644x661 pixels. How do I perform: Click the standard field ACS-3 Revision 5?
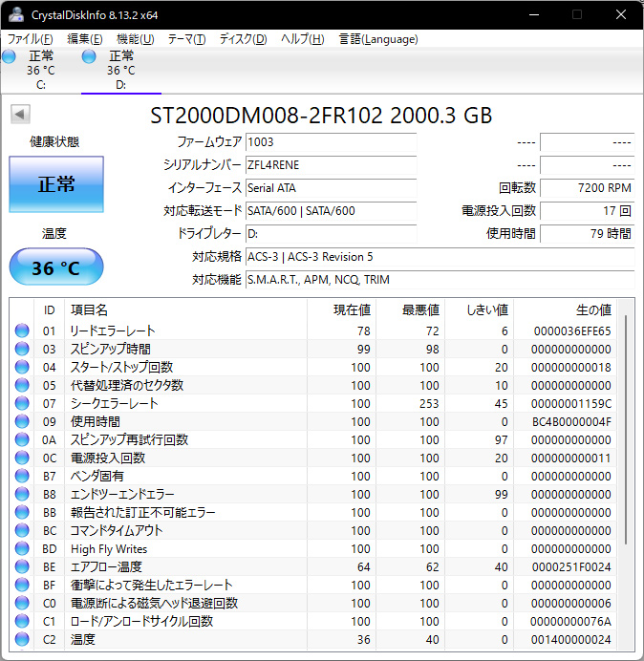click(440, 257)
